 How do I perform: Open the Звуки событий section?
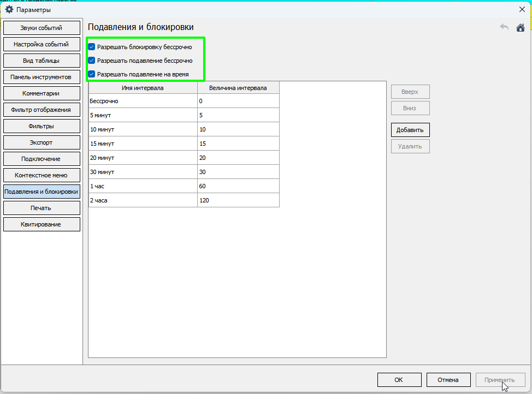[x=42, y=28]
